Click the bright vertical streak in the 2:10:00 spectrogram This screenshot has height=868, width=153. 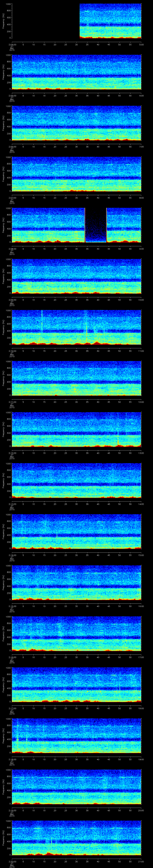42,321
